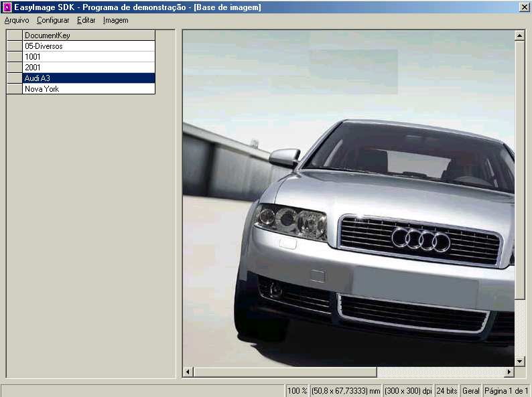Image resolution: width=532 pixels, height=397 pixels.
Task: Click the horizontal scrollbar thumb
Action: 285,372
